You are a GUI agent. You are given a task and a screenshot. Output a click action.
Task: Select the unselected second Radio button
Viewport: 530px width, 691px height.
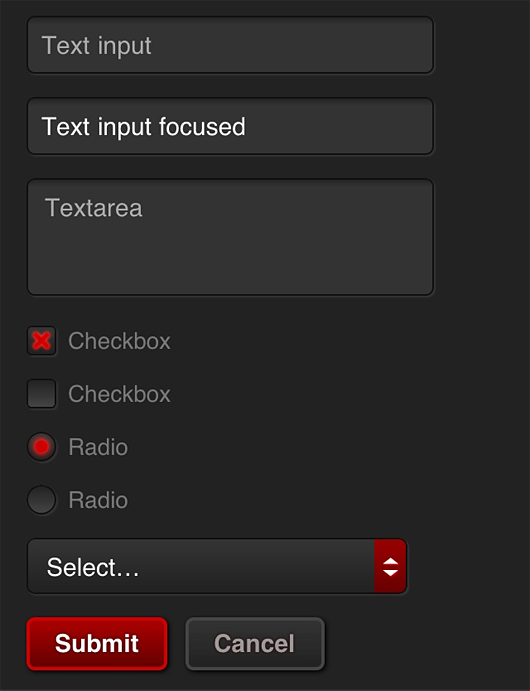(x=41, y=500)
